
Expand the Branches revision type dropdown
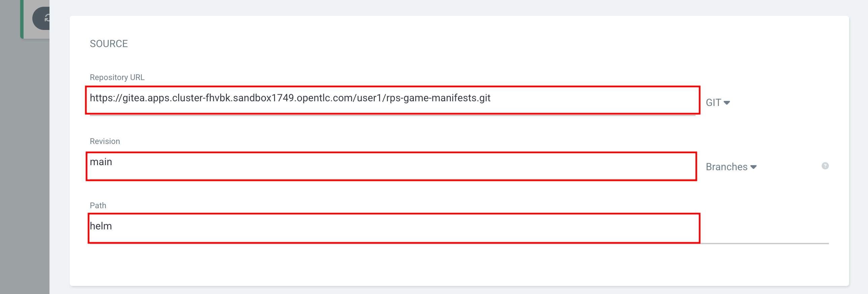[731, 167]
